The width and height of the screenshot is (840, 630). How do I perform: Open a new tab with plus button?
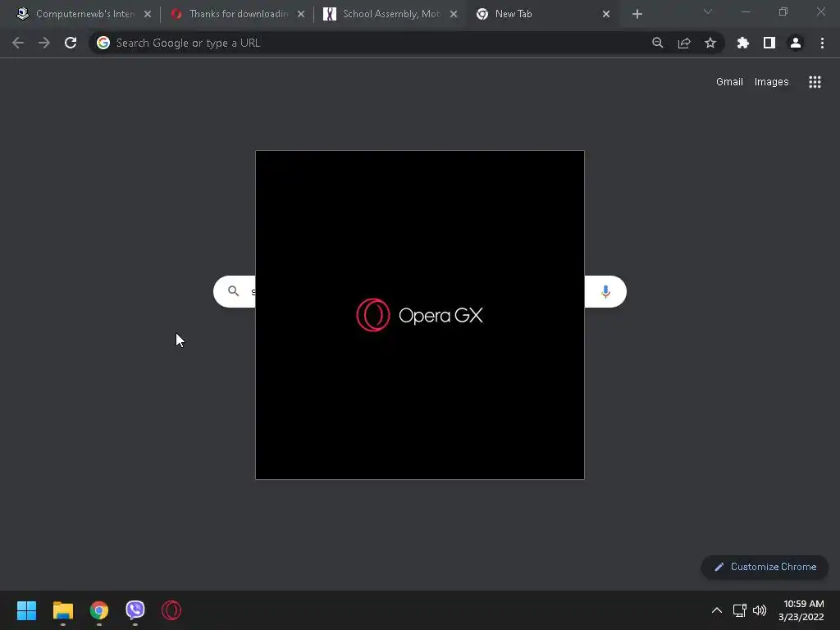tap(637, 14)
